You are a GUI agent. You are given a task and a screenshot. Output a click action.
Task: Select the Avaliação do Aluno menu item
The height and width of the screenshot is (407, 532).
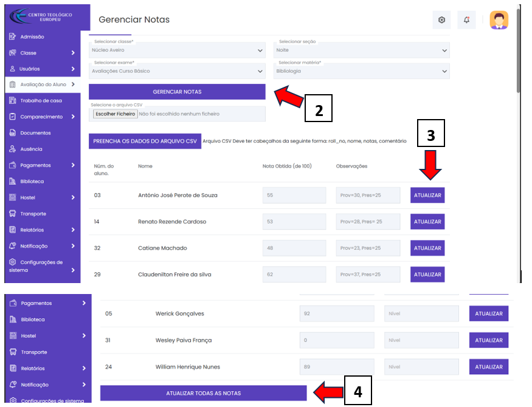click(x=43, y=84)
